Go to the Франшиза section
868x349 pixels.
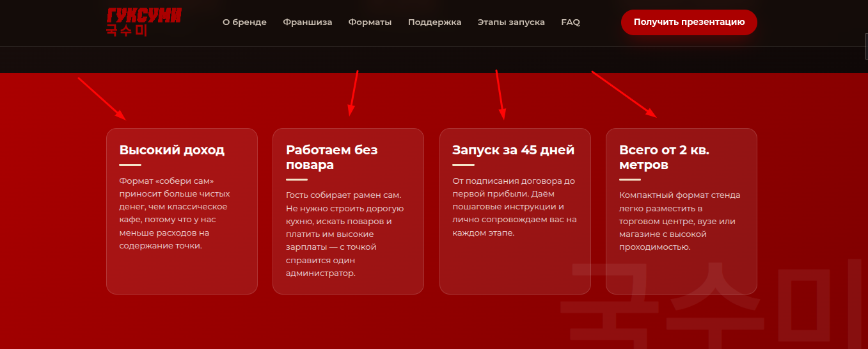point(308,22)
